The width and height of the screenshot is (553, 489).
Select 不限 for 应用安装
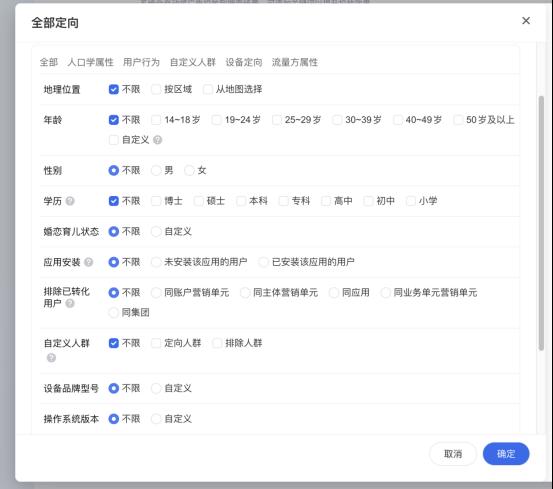coord(114,262)
